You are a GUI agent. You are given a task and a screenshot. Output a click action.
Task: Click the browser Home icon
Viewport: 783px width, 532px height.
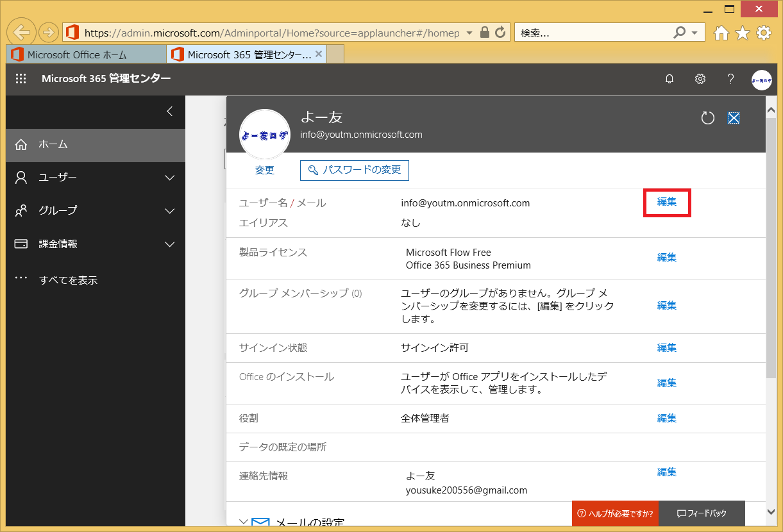pos(721,33)
